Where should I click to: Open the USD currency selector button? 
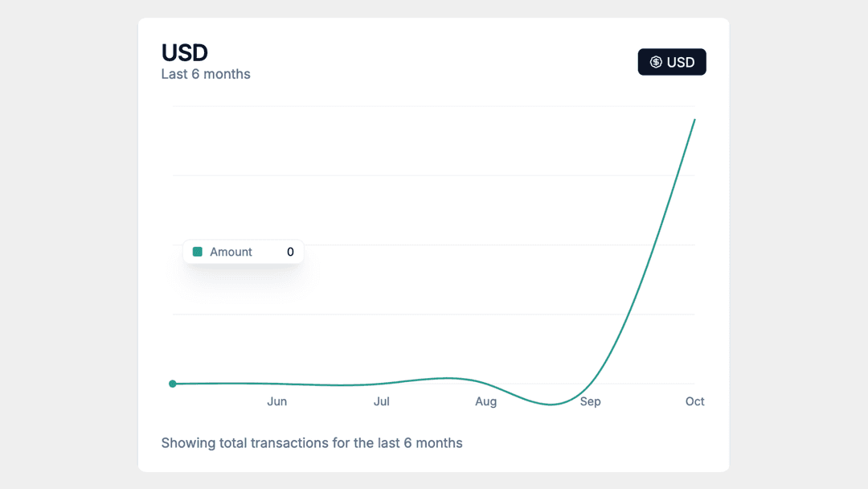click(x=672, y=62)
